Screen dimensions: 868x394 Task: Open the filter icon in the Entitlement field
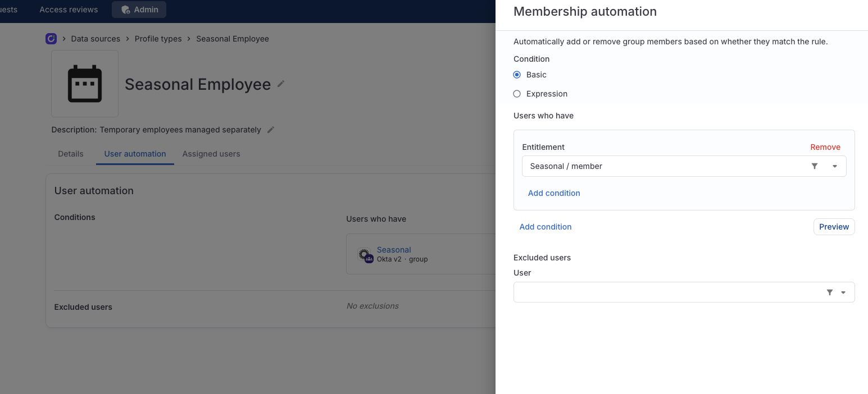(x=815, y=166)
